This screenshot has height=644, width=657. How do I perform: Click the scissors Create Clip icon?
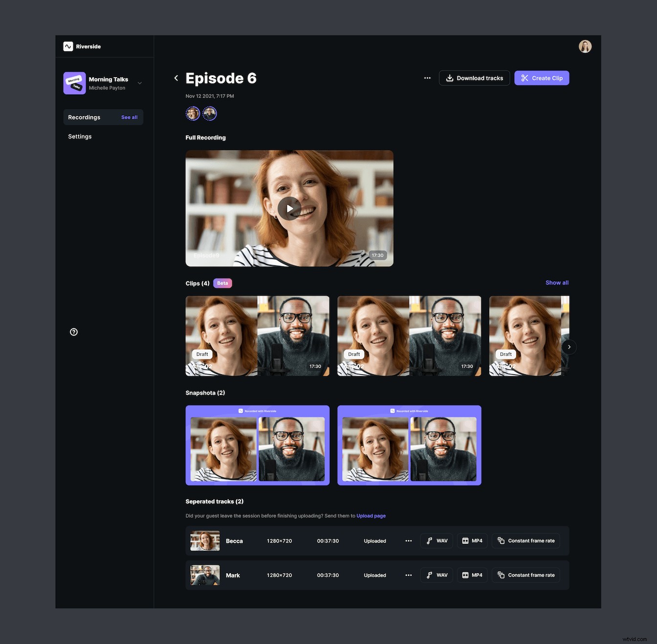click(524, 78)
